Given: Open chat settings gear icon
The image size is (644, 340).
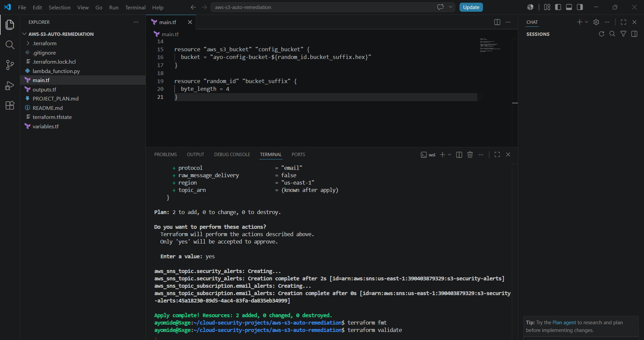Looking at the screenshot, I should (x=596, y=22).
